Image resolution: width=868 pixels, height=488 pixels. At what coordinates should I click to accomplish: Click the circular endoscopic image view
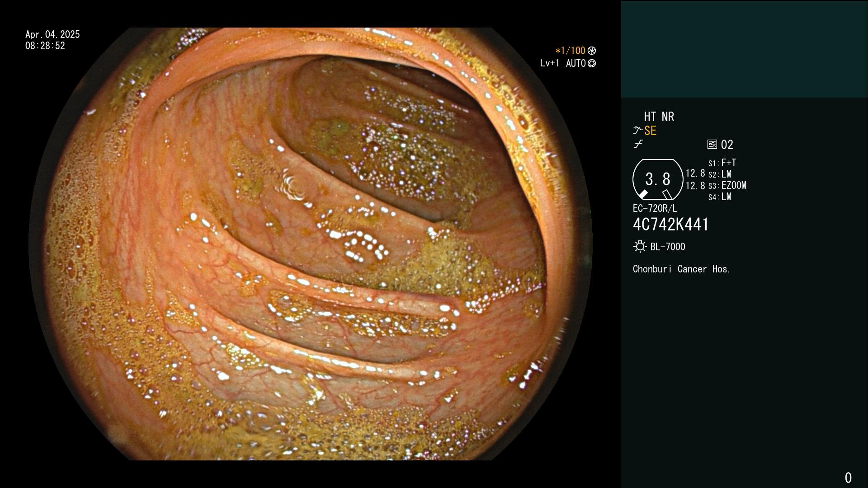(311, 244)
